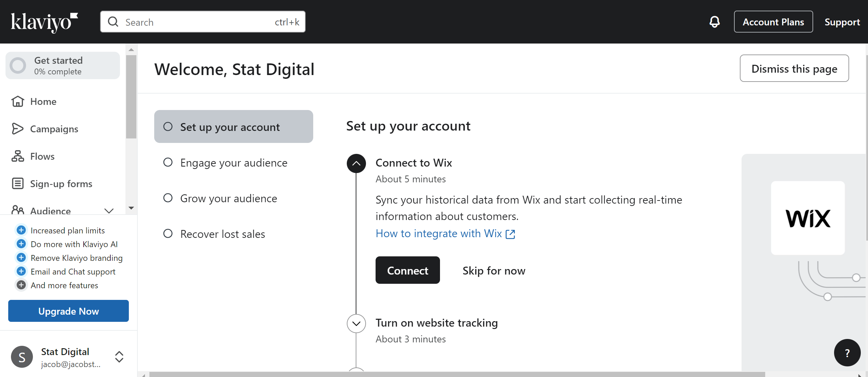Viewport: 868px width, 377px height.
Task: Click the Sign-up forms icon
Action: click(x=17, y=184)
